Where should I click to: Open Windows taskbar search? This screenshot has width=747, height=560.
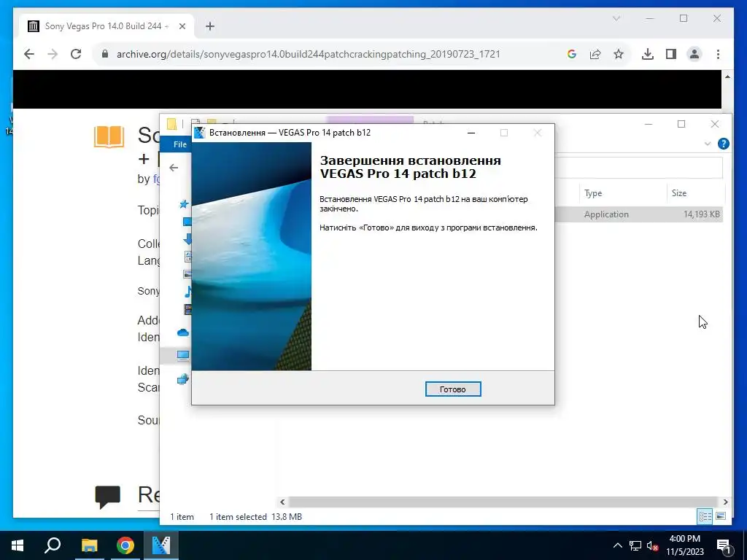click(53, 545)
